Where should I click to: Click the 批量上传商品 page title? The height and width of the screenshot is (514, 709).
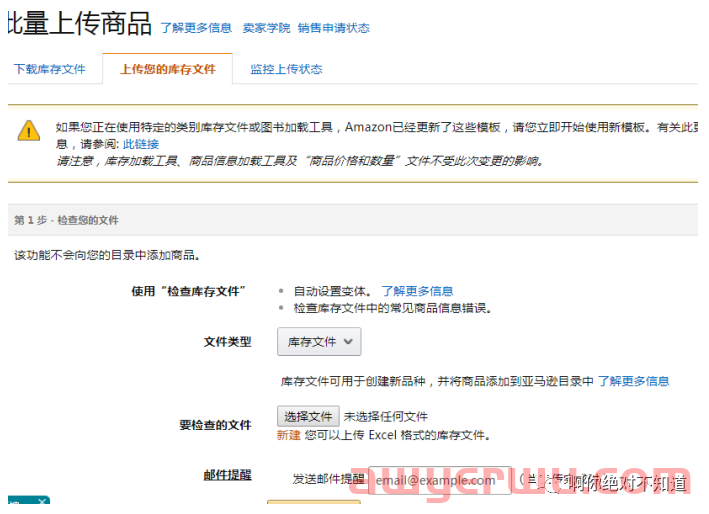click(79, 23)
